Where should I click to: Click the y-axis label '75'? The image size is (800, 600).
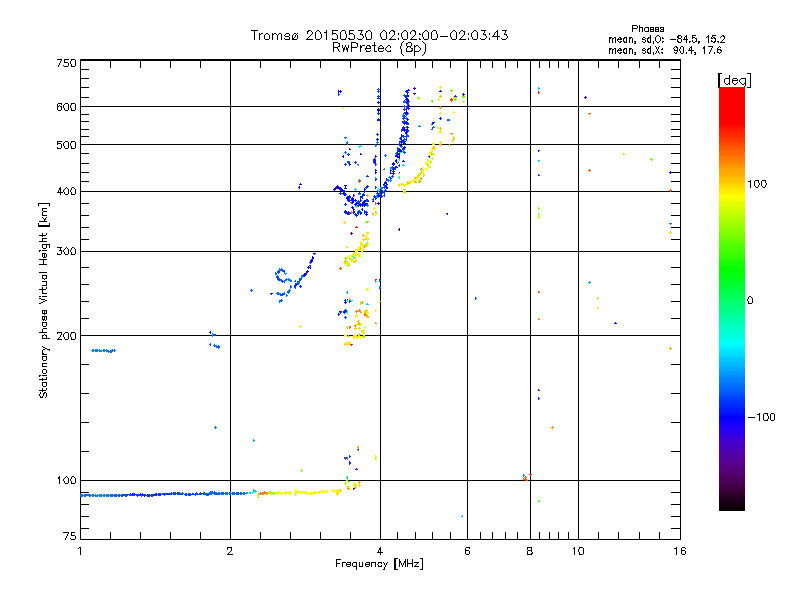point(70,536)
